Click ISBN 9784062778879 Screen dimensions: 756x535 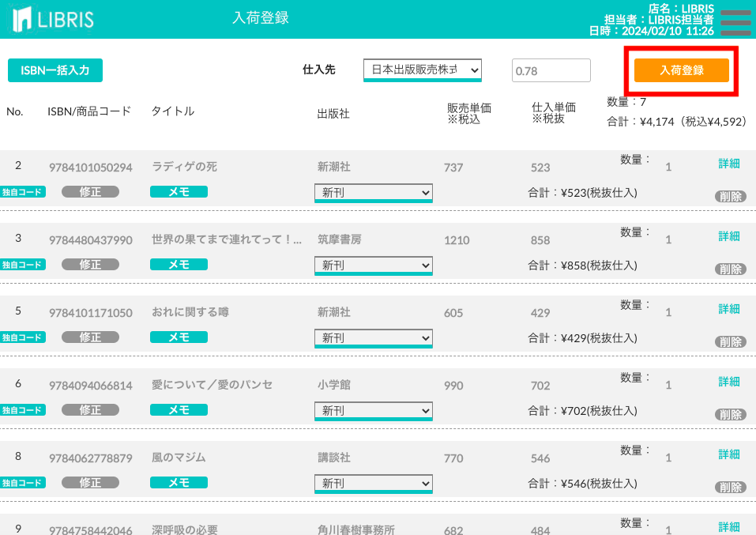pyautogui.click(x=91, y=458)
